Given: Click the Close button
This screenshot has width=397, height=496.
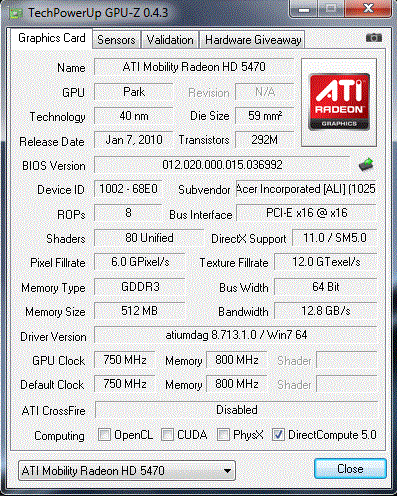Looking at the screenshot, I should click(350, 469).
